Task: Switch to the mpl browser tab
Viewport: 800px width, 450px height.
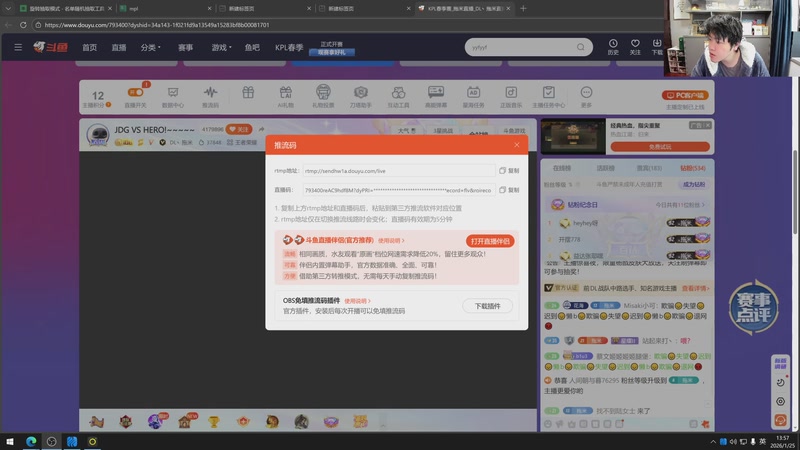Action: 164,8
